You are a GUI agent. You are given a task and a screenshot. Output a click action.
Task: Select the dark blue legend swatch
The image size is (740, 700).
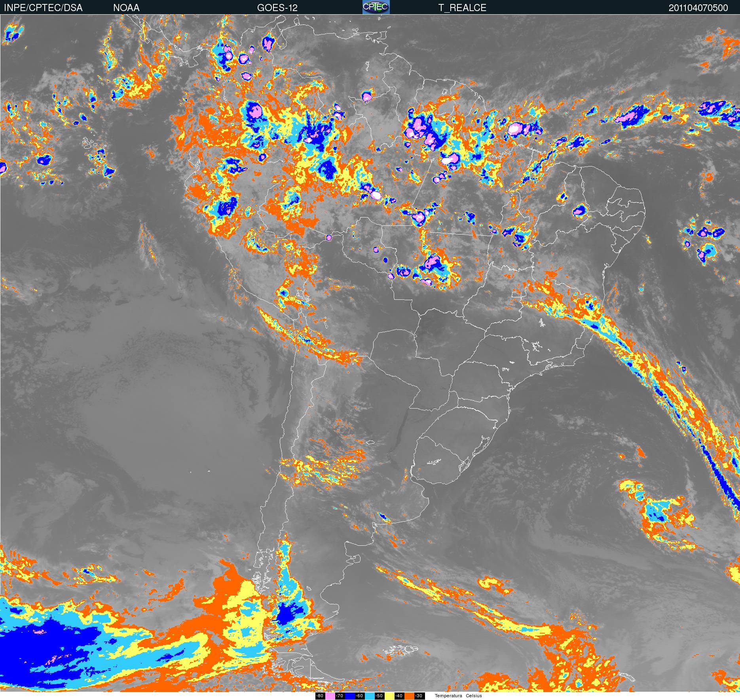pyautogui.click(x=350, y=696)
